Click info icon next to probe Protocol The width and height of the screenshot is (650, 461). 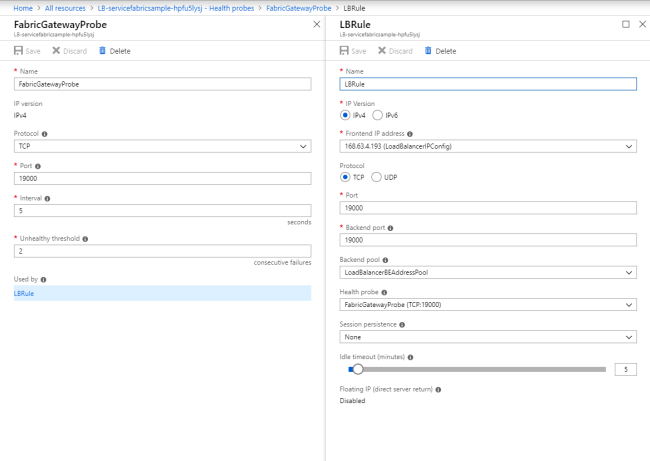[x=44, y=134]
